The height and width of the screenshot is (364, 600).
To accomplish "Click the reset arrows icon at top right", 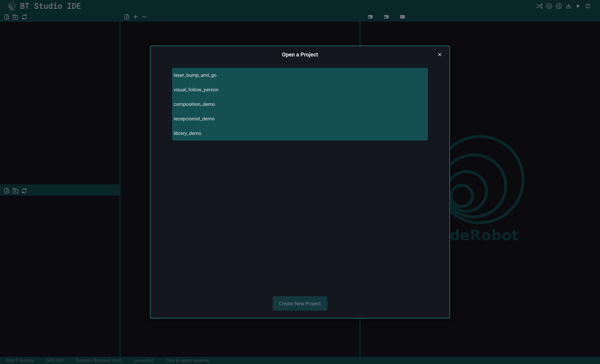I will (588, 6).
